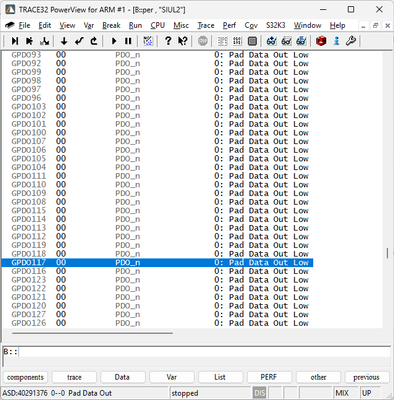Viewport: 394px width, 400px height.
Task: Click the grayed Stop command icon
Action: click(203, 41)
